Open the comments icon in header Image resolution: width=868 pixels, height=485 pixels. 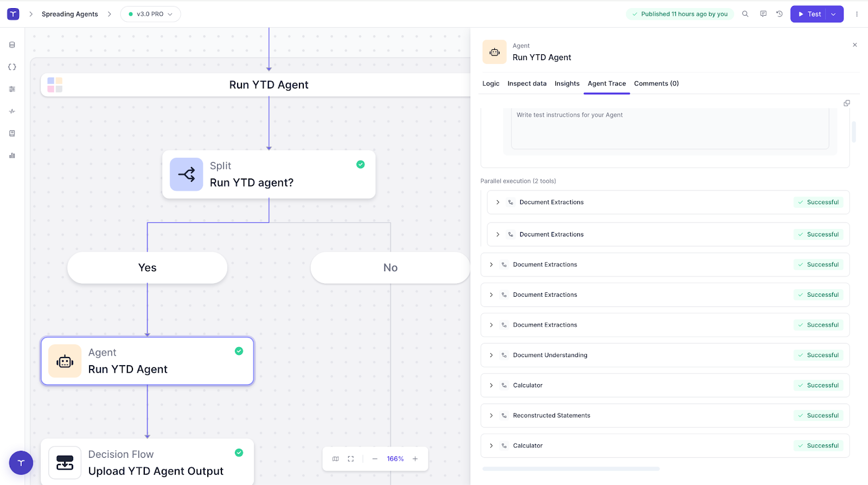pos(763,14)
